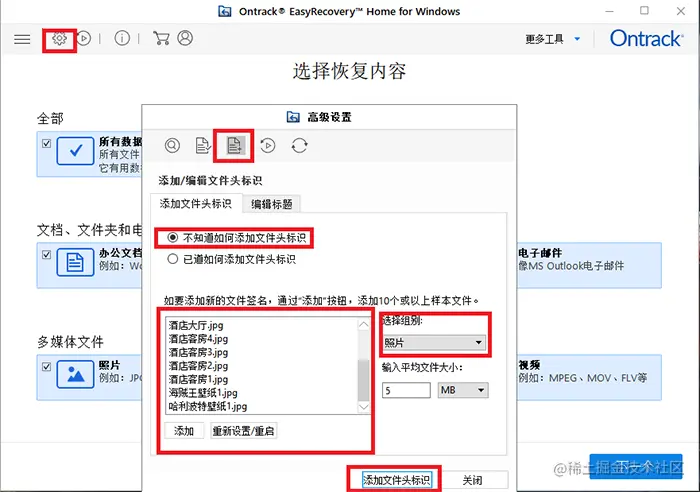Click the 视频 category tile

coord(589,377)
